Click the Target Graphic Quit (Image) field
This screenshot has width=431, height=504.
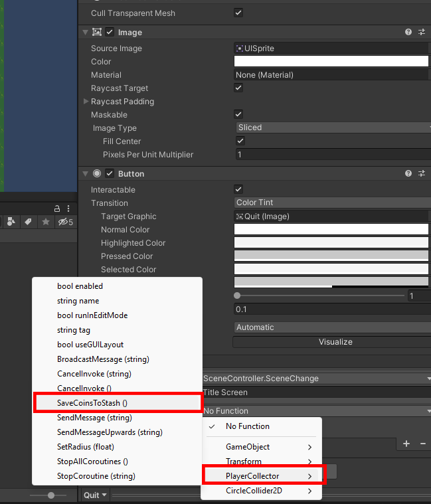pyautogui.click(x=332, y=216)
